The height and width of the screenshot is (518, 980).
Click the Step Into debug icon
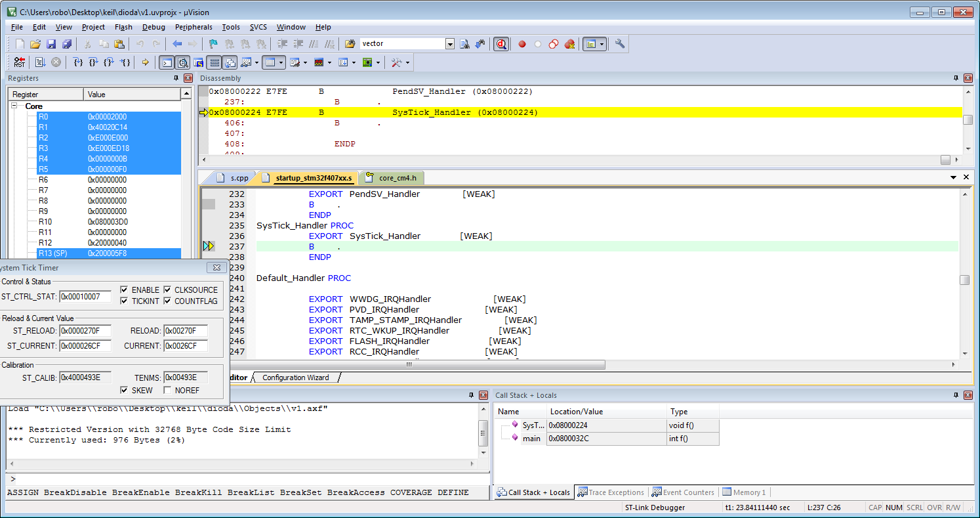tap(78, 62)
